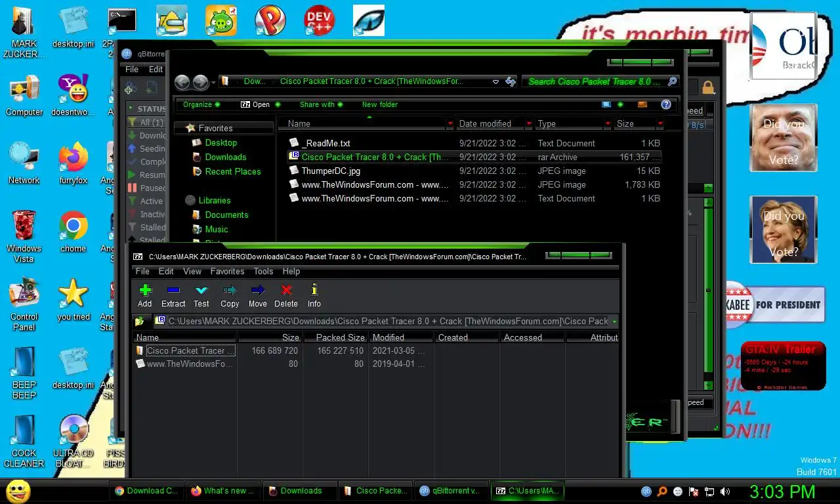
Task: Open the Computer desktop icon
Action: [24, 96]
